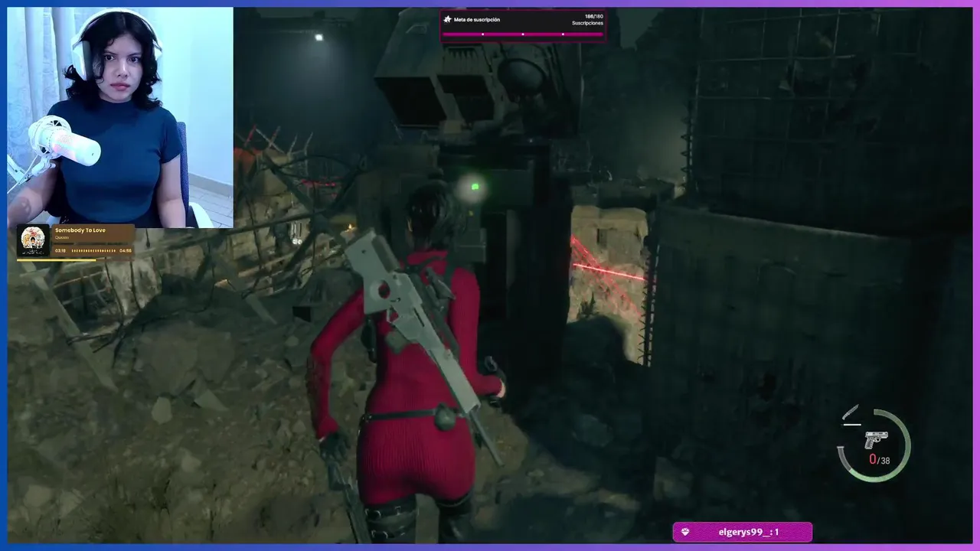Image resolution: width=980 pixels, height=551 pixels.
Task: Click the Meta de suscripción label
Action: point(477,19)
